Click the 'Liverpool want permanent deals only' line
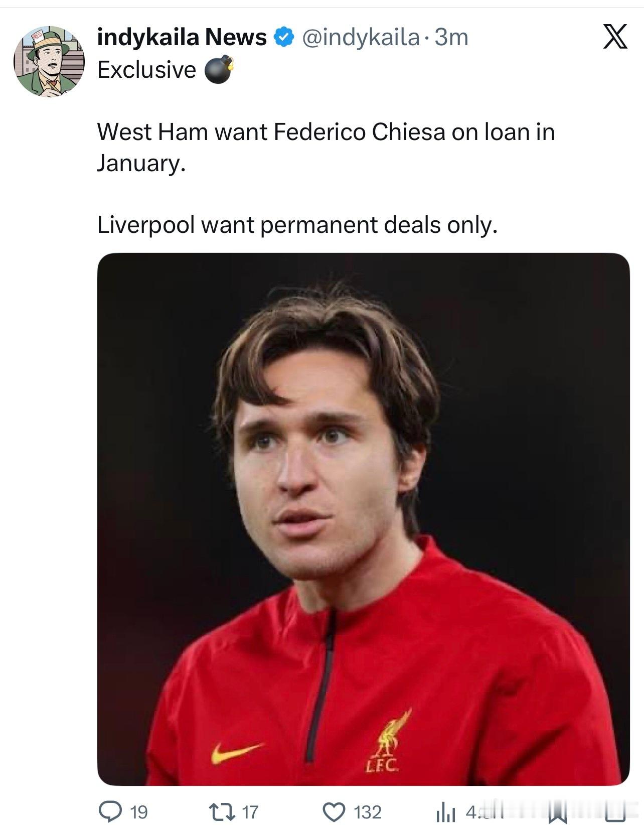644x825 pixels. click(x=297, y=224)
